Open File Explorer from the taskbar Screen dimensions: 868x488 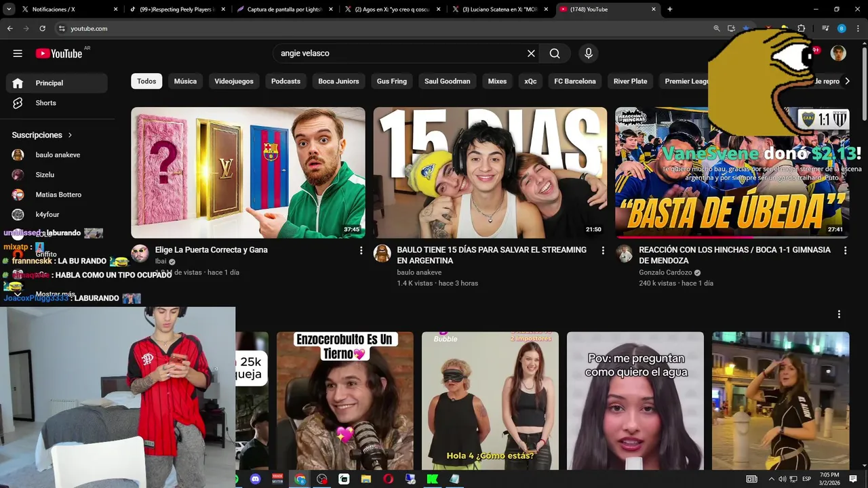pyautogui.click(x=366, y=479)
